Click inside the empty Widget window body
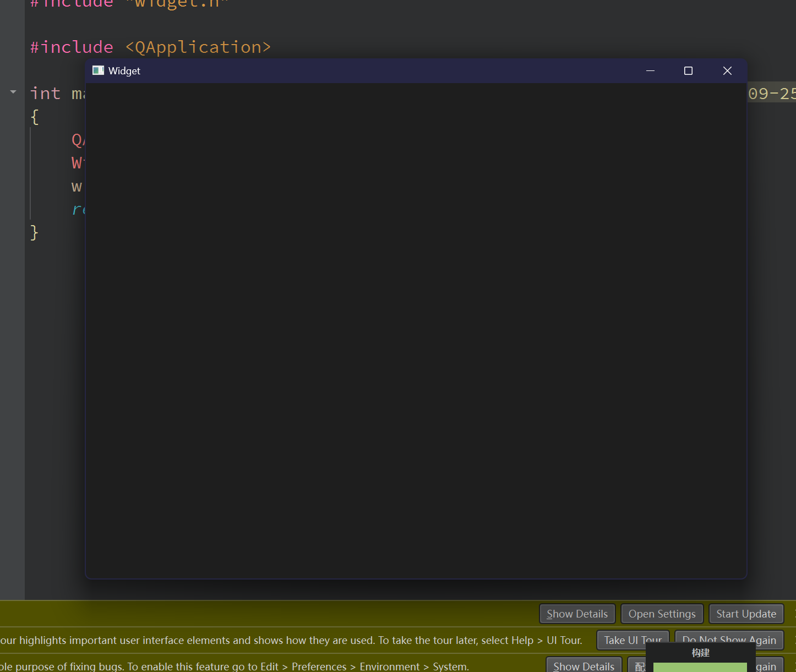 [416, 330]
